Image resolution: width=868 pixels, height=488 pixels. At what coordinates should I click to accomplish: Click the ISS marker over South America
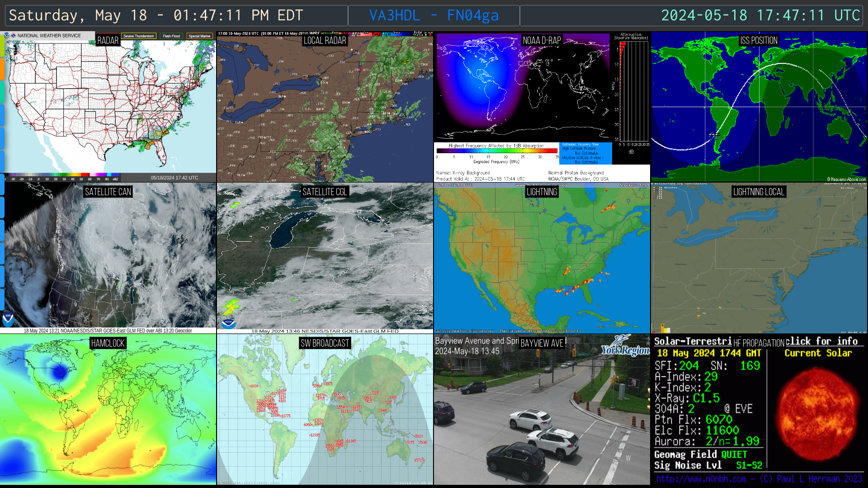[x=714, y=135]
